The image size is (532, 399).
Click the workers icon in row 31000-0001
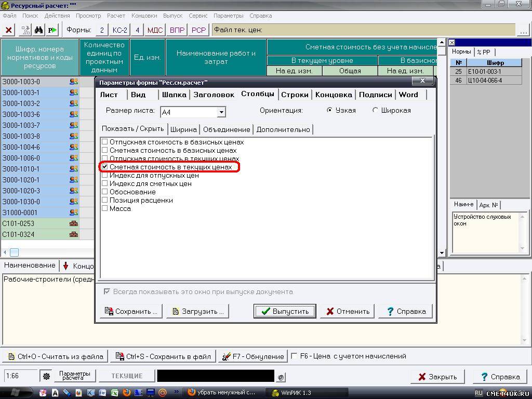coord(74,212)
